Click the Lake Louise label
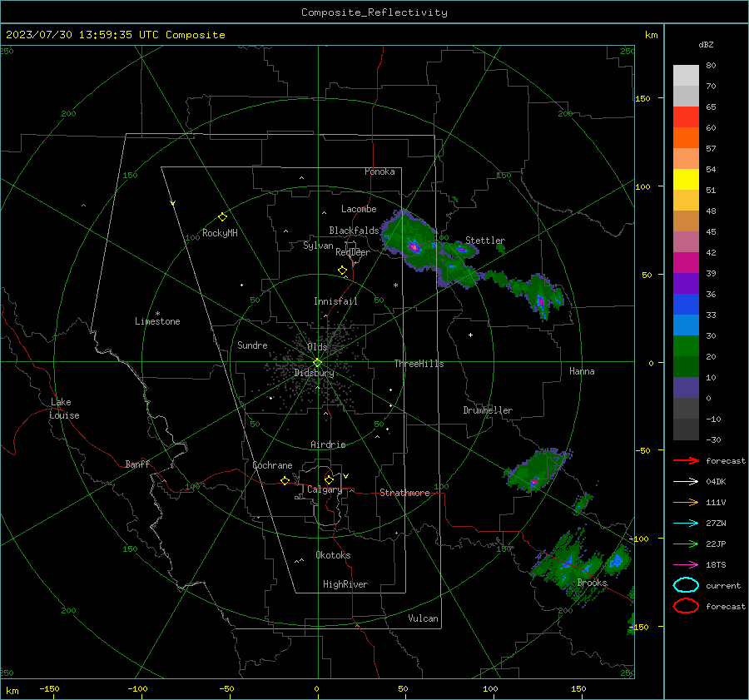This screenshot has width=749, height=700. (64, 409)
